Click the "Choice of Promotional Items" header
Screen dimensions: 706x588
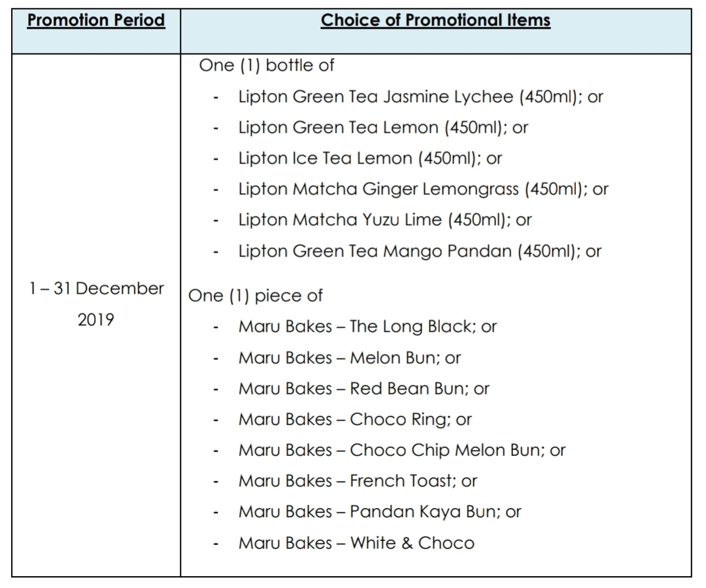pos(435,20)
